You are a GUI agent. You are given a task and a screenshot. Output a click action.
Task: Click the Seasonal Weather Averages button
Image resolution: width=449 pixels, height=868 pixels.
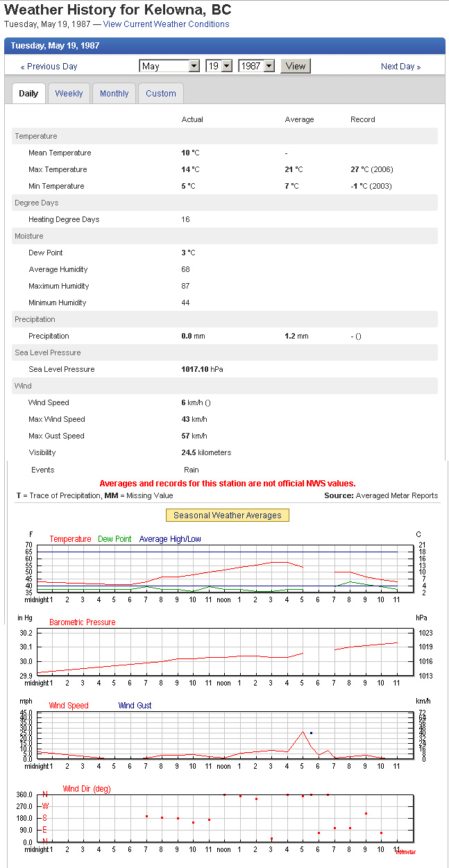tap(228, 516)
